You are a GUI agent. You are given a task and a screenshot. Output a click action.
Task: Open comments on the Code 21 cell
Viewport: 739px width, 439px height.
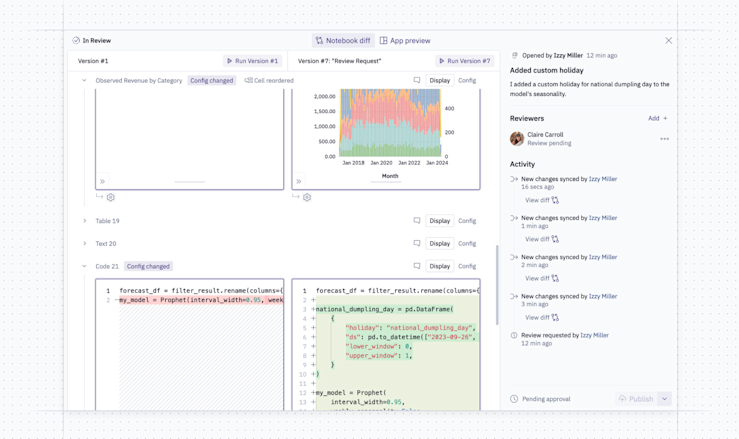click(417, 266)
